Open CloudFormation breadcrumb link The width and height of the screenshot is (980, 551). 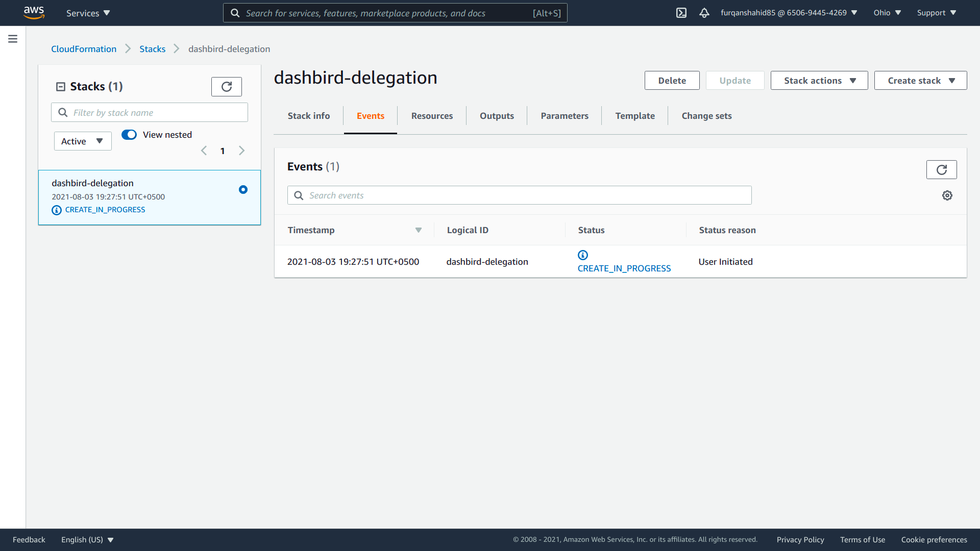(84, 49)
